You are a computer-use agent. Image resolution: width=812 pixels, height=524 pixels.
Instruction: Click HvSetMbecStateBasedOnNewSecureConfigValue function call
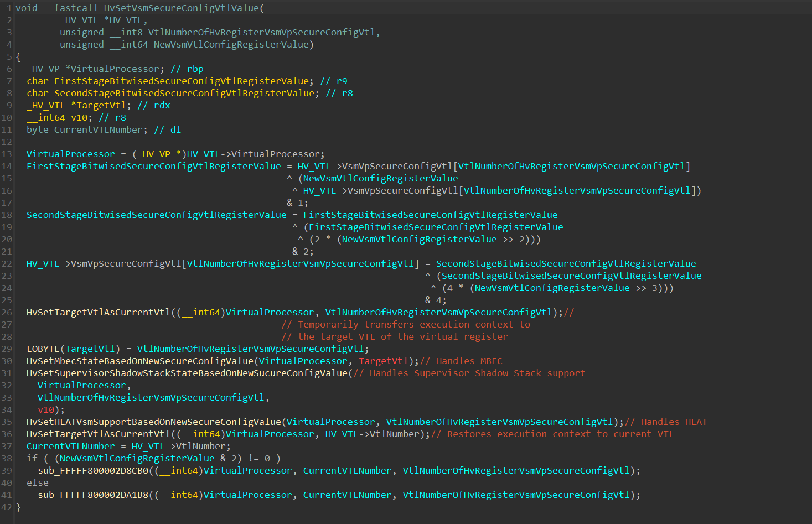point(139,361)
